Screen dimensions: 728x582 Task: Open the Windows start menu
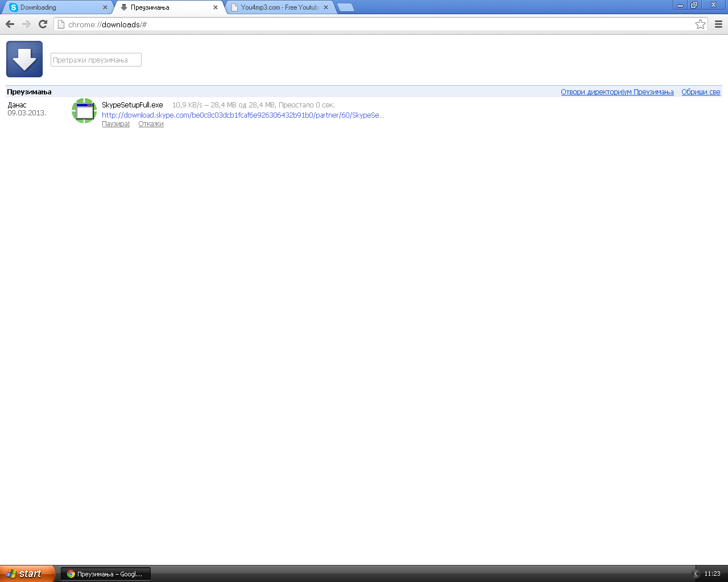[x=27, y=573]
